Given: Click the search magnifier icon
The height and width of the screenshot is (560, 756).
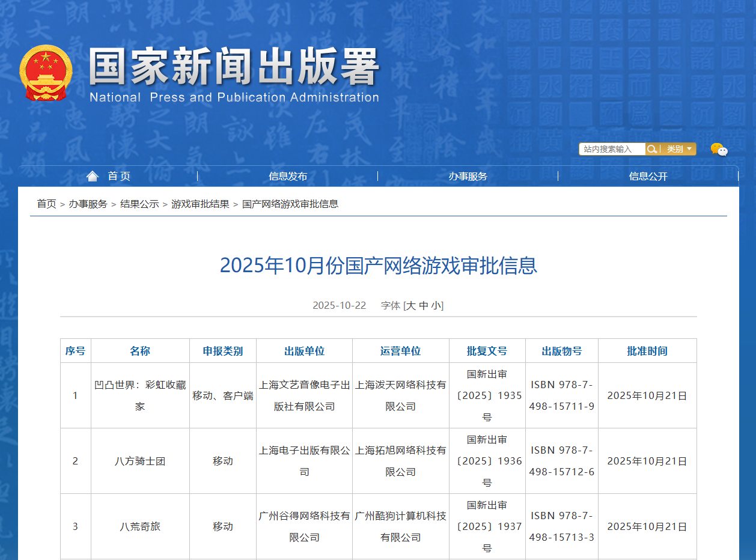Looking at the screenshot, I should (652, 149).
